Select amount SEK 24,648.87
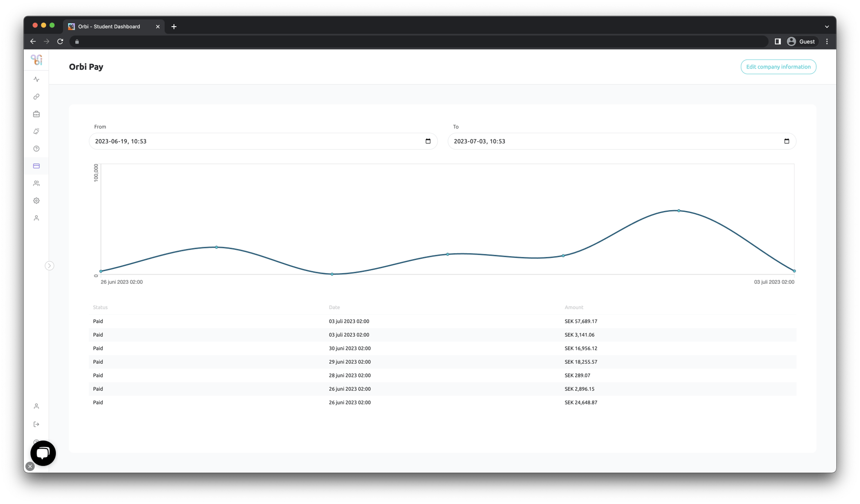Viewport: 860px width, 504px height. point(580,403)
